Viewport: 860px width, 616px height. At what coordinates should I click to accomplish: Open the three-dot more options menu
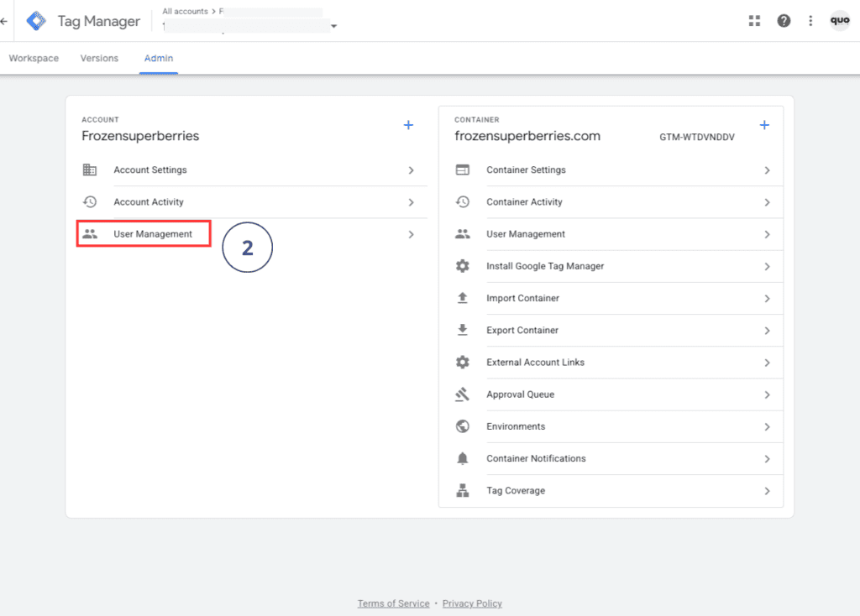810,21
